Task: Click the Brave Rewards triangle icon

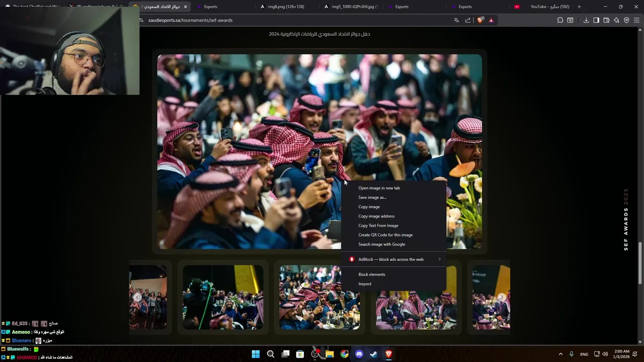Action: (x=491, y=20)
